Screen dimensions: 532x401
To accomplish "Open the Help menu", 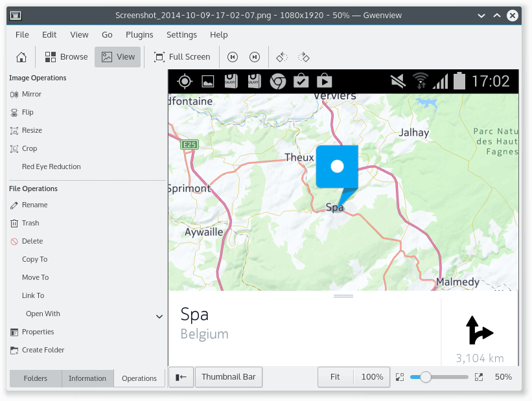I will pyautogui.click(x=218, y=34).
